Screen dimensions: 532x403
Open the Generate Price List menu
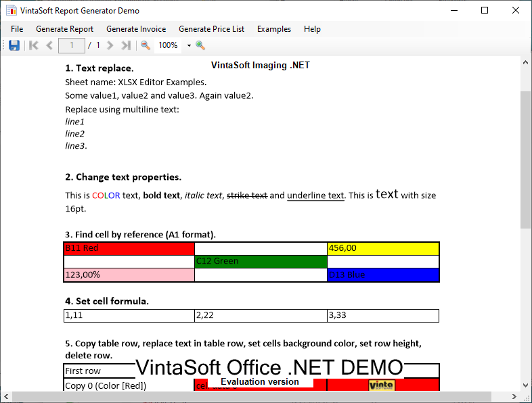(212, 29)
